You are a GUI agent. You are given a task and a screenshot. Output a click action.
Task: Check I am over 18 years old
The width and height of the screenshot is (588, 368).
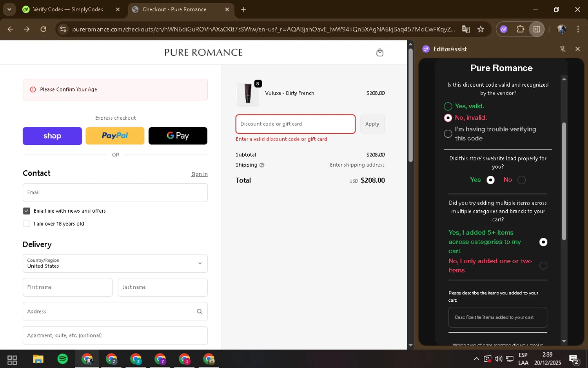pyautogui.click(x=27, y=224)
